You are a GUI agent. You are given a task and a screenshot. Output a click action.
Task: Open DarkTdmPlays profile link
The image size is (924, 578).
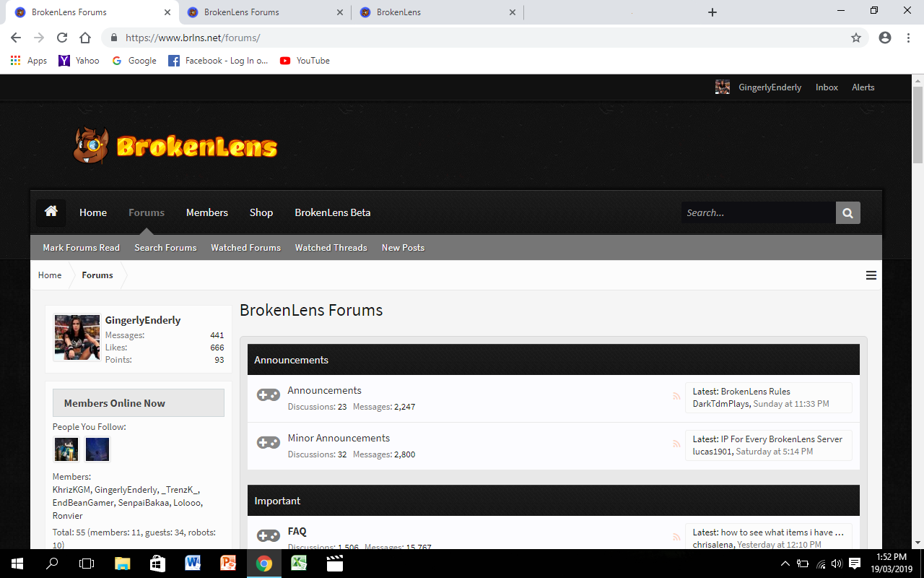point(721,404)
